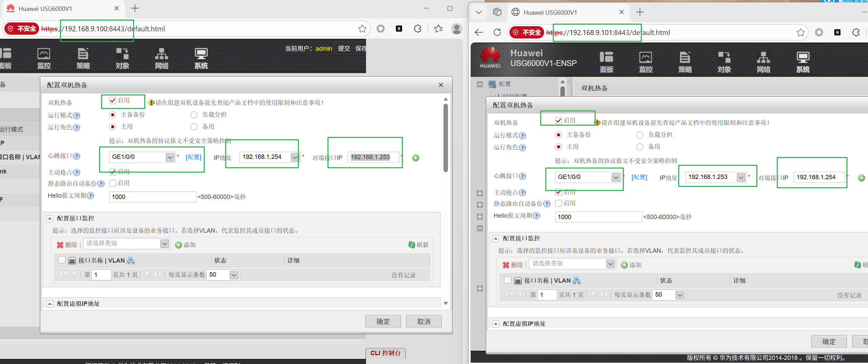Screen dimensions: 868x364
Task: Collapse 配置 tree node in right window
Action: [x=480, y=84]
